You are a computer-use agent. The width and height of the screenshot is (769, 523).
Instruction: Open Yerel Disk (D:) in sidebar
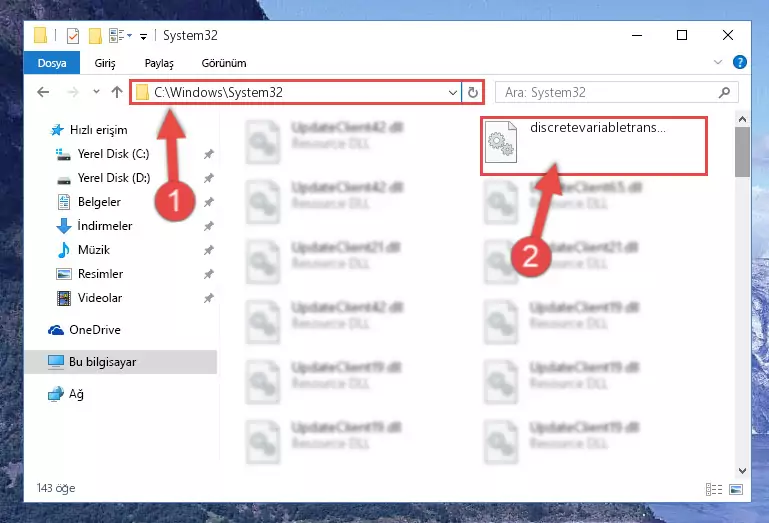click(114, 178)
